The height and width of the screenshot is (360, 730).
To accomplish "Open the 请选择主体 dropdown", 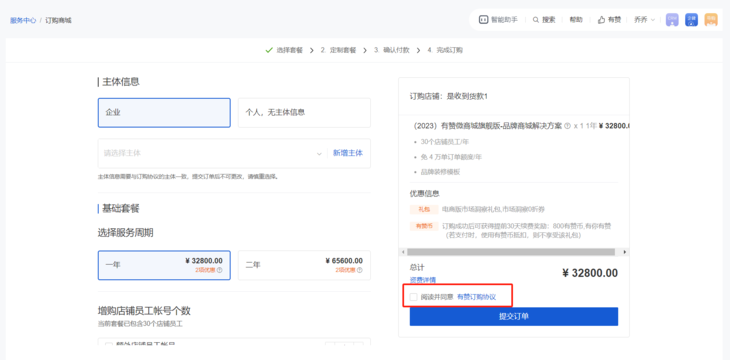I will point(212,153).
